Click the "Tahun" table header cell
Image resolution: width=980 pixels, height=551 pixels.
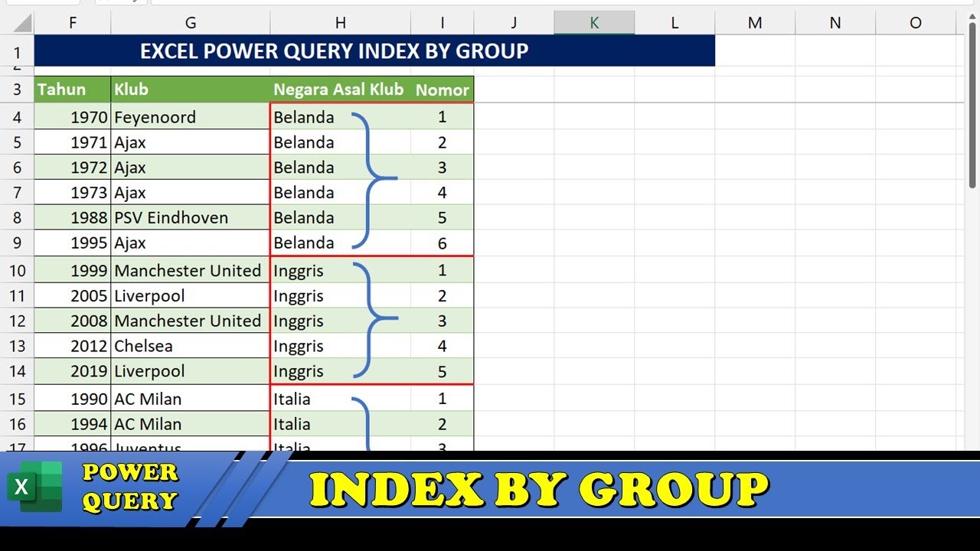73,90
